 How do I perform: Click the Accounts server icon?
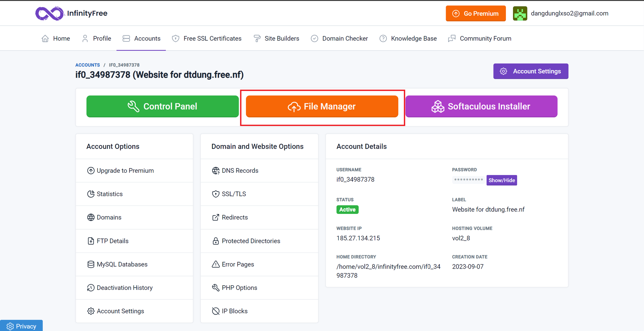click(x=126, y=39)
